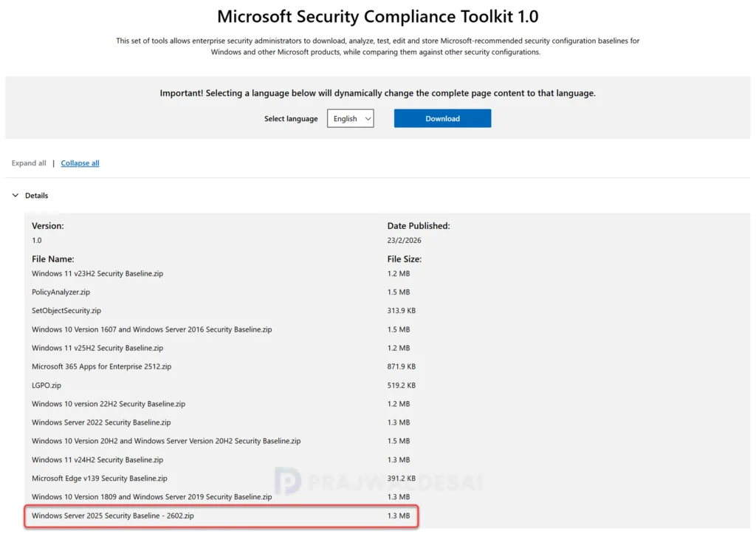
Task: Click the Select language label
Action: [291, 119]
